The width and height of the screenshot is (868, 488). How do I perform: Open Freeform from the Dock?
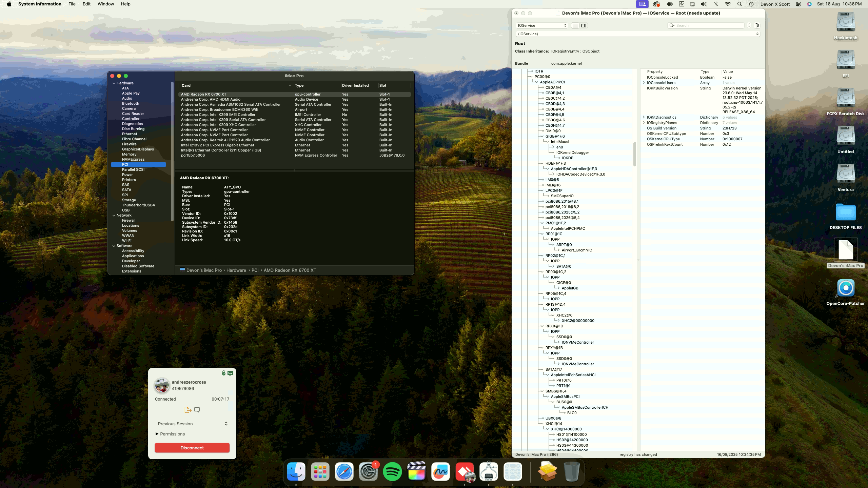coord(440,471)
